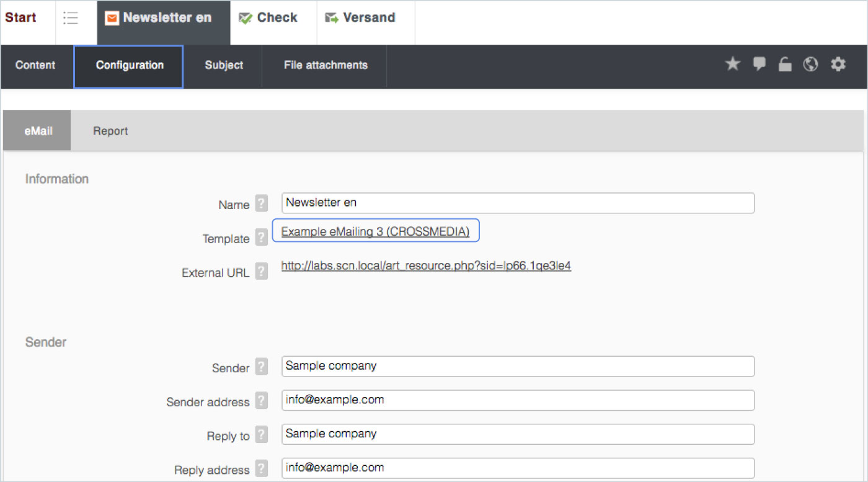Open the comments speech bubble icon
868x482 pixels.
coord(759,64)
